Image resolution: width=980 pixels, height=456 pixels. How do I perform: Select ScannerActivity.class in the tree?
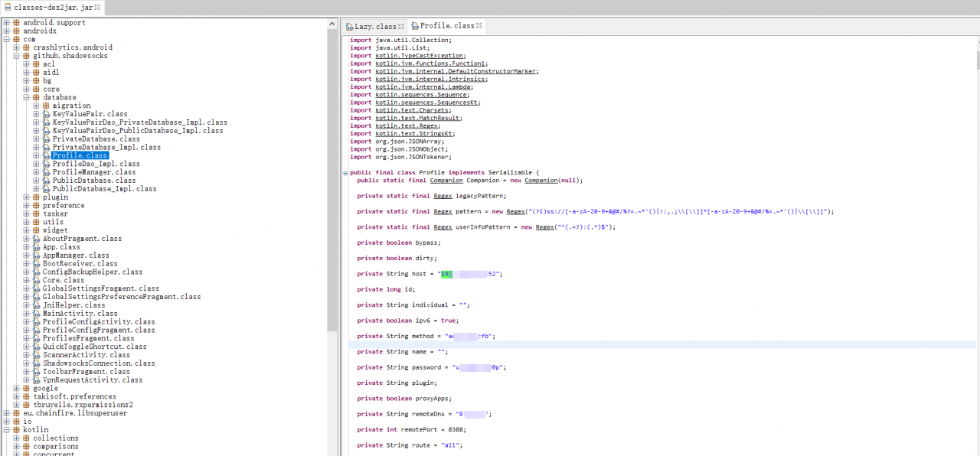pyautogui.click(x=86, y=355)
